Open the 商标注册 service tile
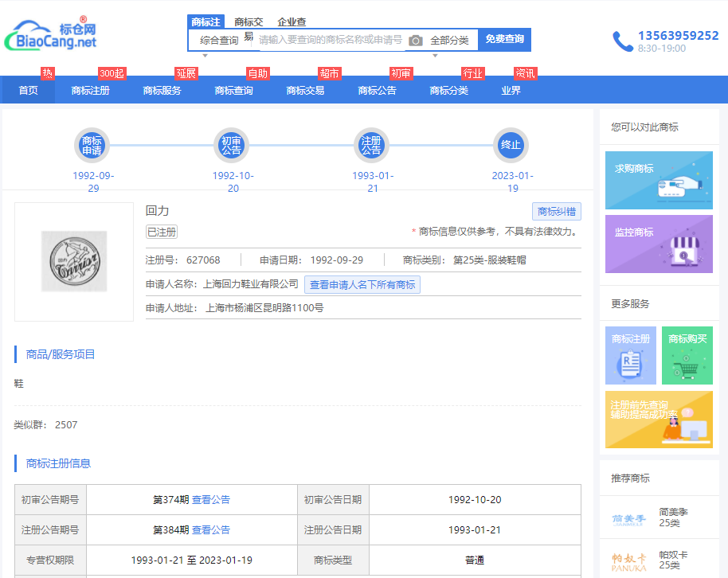Screen dimensions: 728x578 631,355
